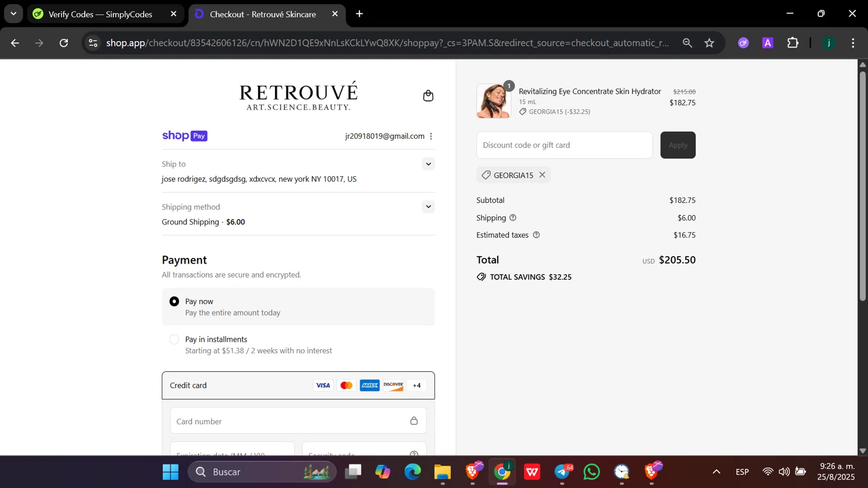
Task: Open Telegram from taskbar
Action: click(x=562, y=472)
